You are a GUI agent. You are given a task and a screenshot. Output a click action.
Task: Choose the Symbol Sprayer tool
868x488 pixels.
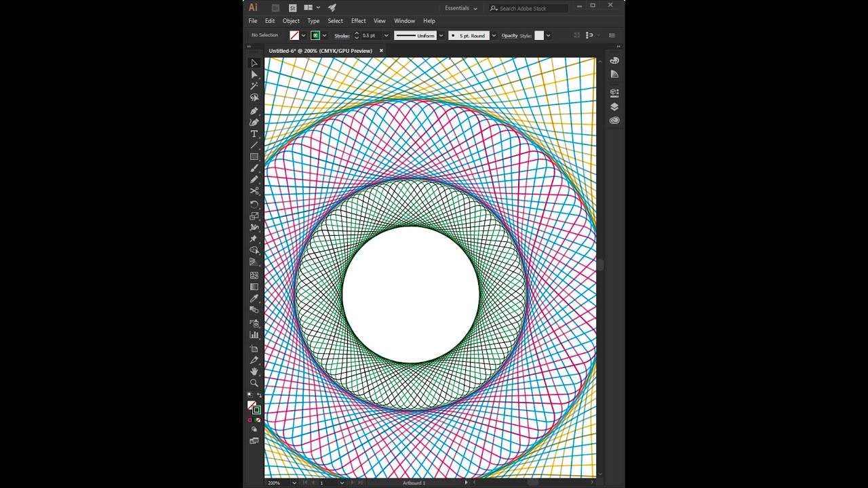point(254,323)
